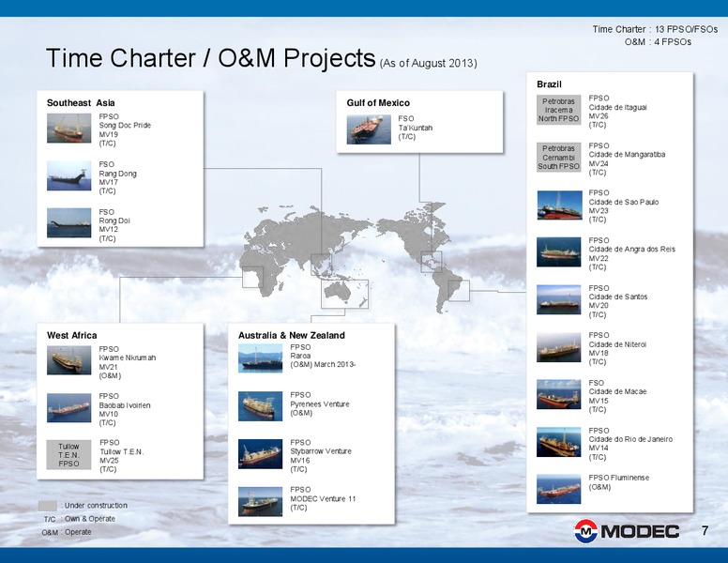The height and width of the screenshot is (563, 728).
Task: Click the Baobab Ivoirien FPSO thumbnail
Action: click(68, 408)
